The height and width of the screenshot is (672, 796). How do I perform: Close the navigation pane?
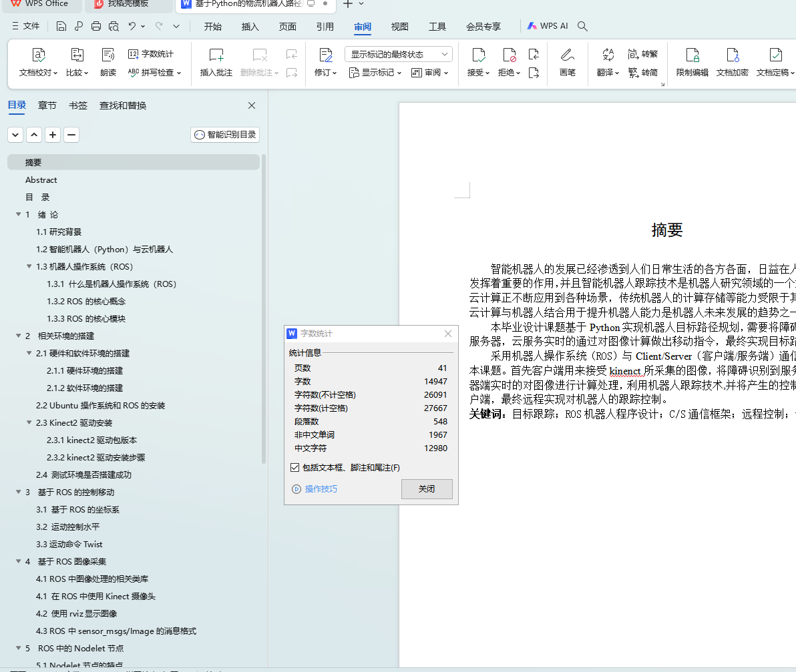pyautogui.click(x=252, y=105)
